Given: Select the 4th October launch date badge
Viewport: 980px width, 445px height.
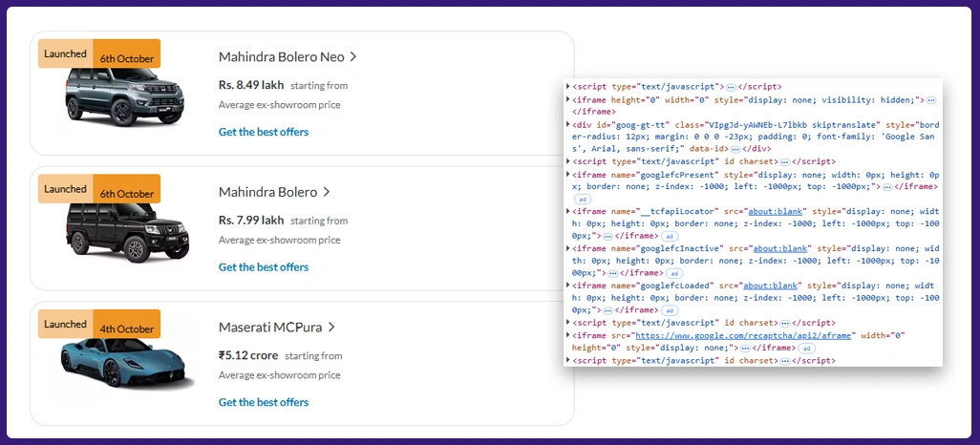Looking at the screenshot, I should coord(127,328).
